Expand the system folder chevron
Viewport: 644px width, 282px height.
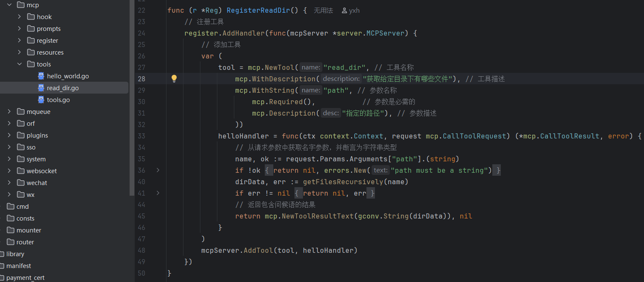coord(9,159)
